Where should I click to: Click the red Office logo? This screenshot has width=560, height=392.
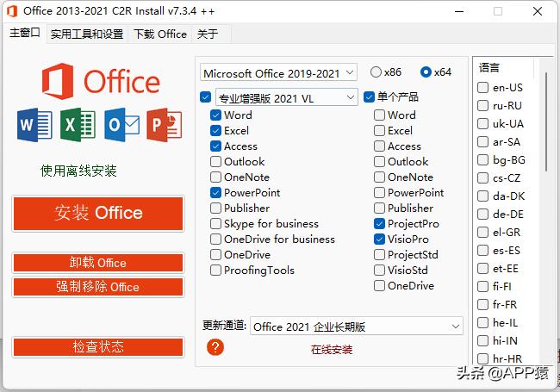click(59, 82)
